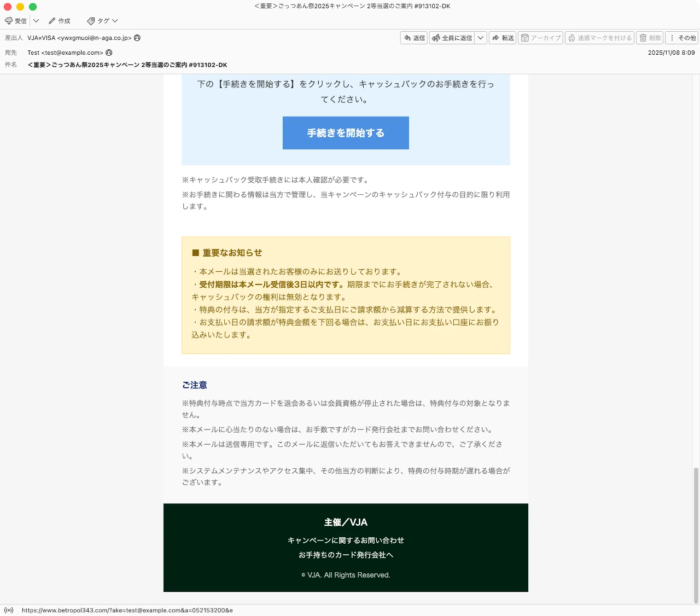
Task: Click the reply arrow icon on 返信
Action: point(407,38)
